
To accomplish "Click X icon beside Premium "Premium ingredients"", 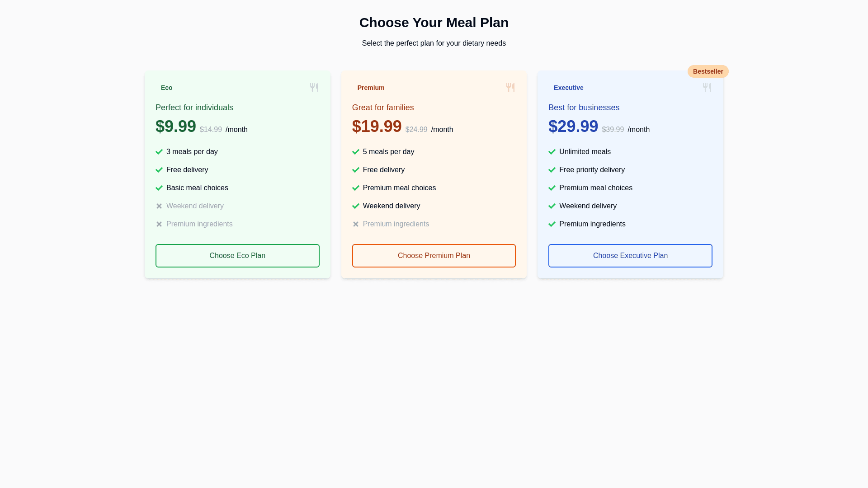I will 356,224.
